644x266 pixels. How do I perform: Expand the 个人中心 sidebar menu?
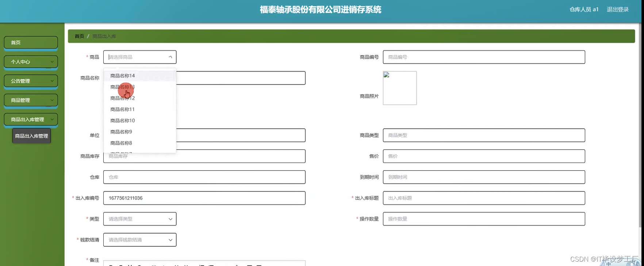(31, 62)
